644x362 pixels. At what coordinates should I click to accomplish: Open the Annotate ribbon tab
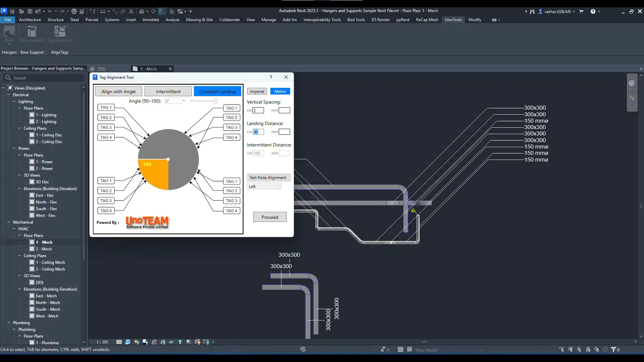151,20
